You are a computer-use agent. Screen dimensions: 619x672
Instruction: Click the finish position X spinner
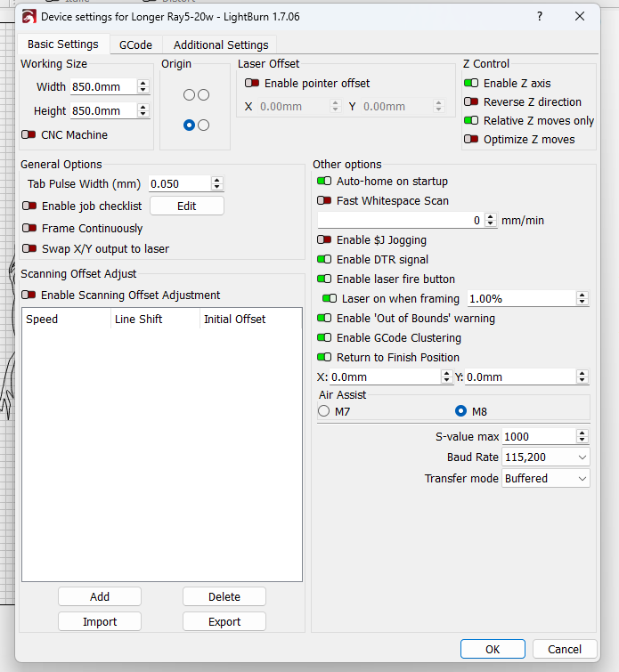point(446,376)
